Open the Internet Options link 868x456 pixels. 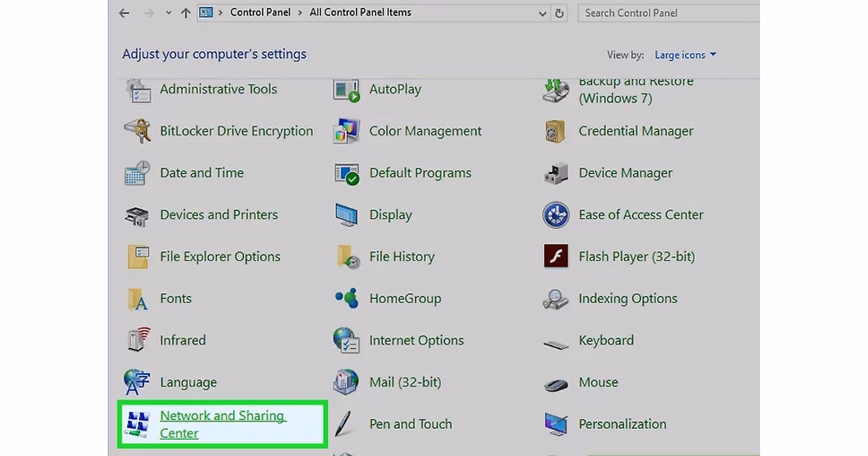click(416, 340)
